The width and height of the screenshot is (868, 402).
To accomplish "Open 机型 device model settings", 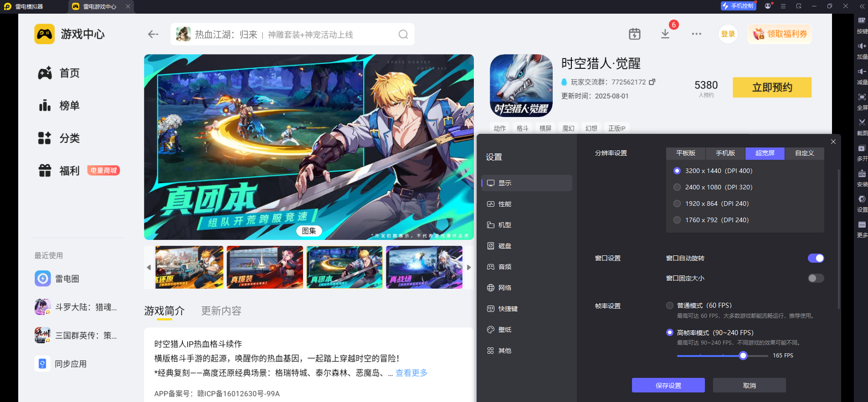I will (x=527, y=225).
